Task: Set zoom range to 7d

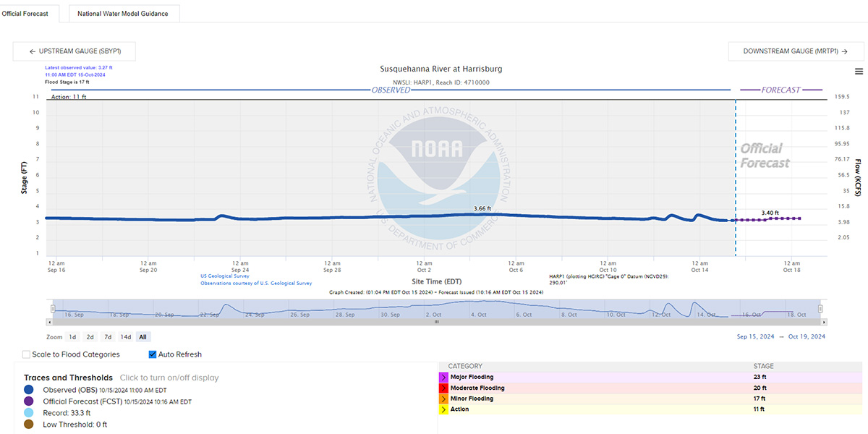Action: [108, 337]
